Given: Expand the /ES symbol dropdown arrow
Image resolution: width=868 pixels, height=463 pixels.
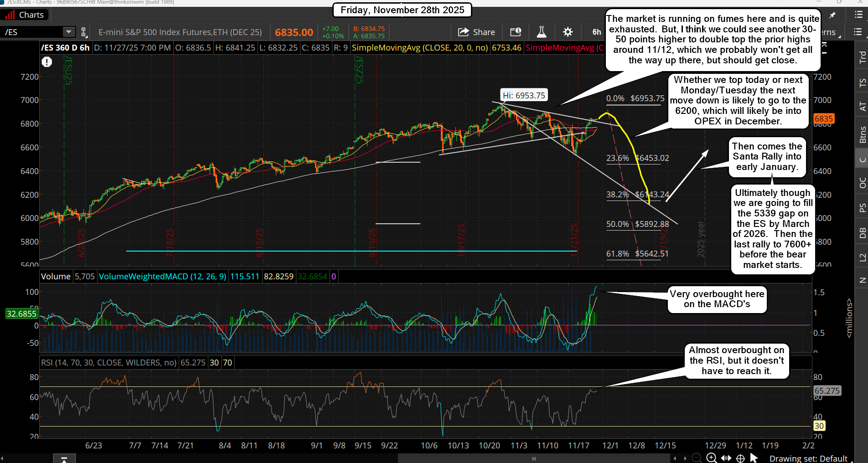Looking at the screenshot, I should 68,32.
